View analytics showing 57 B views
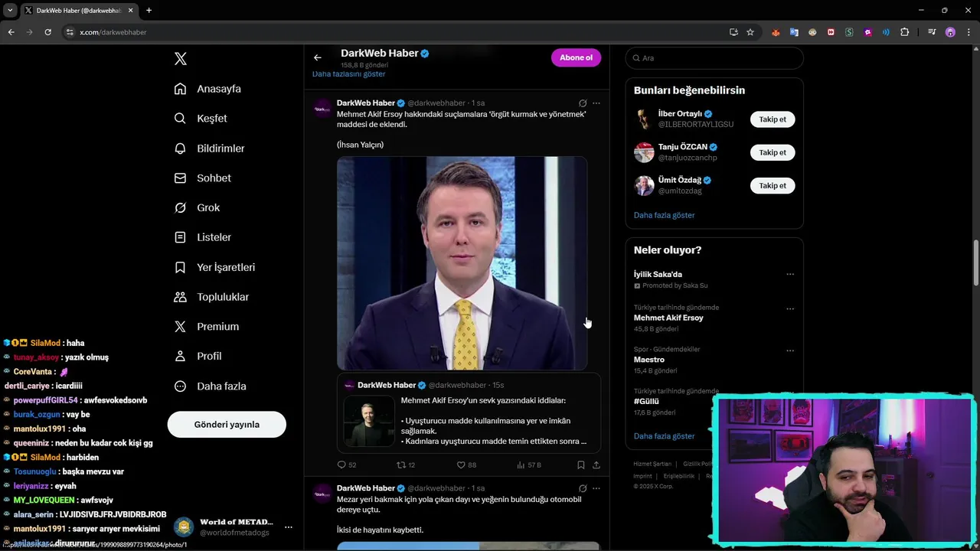 [x=529, y=465]
